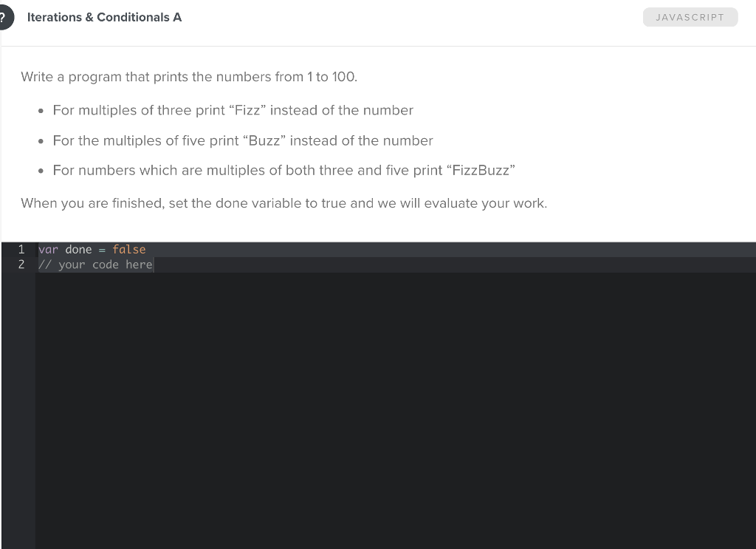
Task: Click the "Iterations & Conditionals A" title
Action: click(104, 17)
